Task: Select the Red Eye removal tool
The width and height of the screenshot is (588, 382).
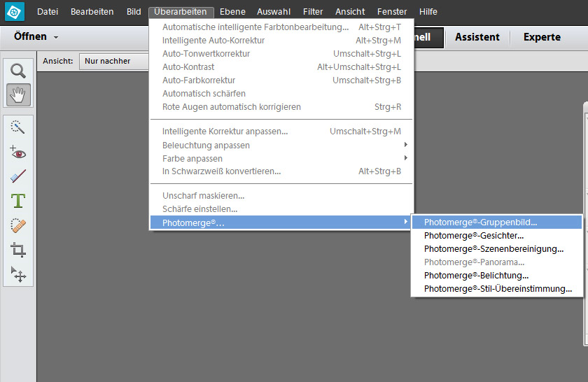Action: pos(18,153)
